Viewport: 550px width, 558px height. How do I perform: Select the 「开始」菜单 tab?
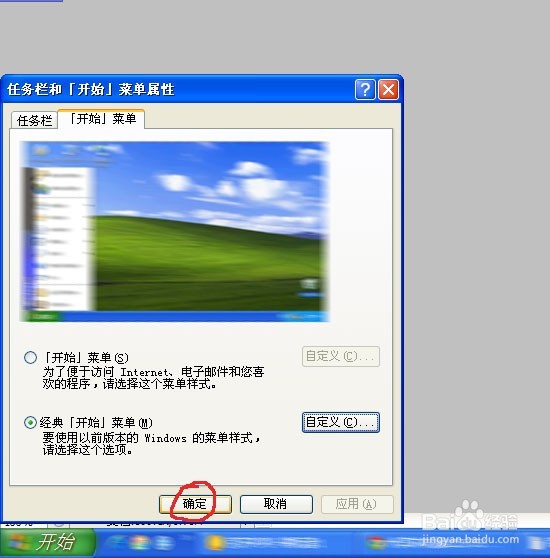tap(101, 119)
